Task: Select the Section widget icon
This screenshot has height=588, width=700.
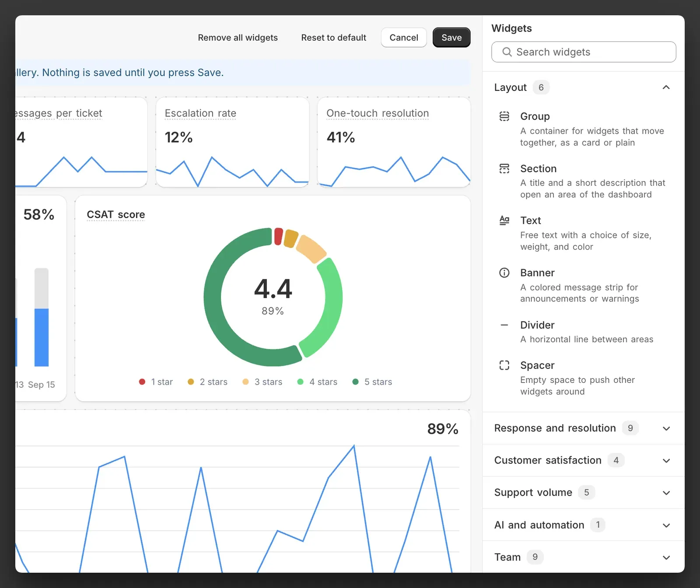Action: click(504, 169)
